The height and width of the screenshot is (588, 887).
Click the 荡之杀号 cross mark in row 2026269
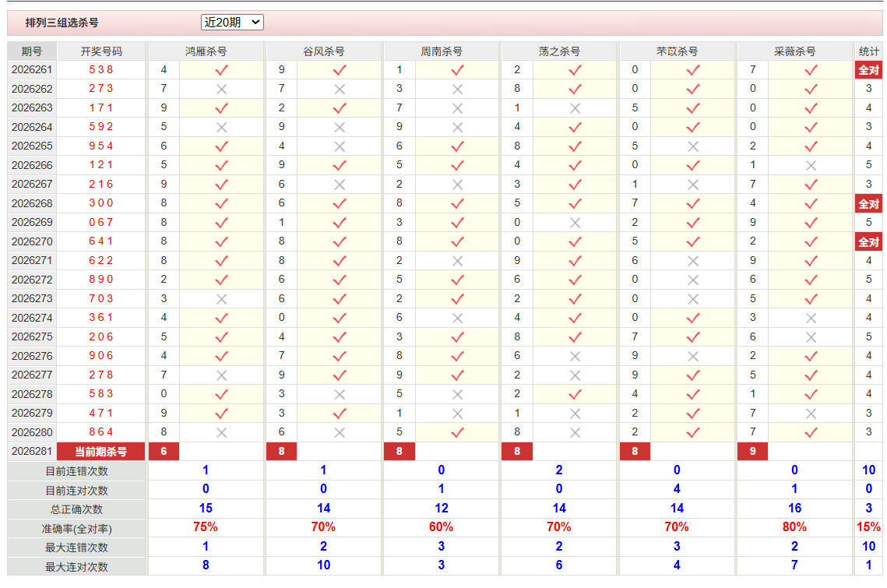575,223
